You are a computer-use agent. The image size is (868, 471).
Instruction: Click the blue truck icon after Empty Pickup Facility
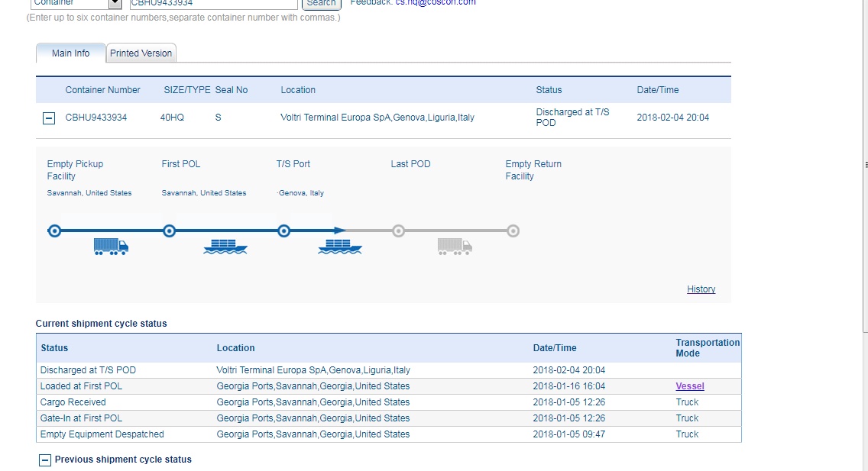(111, 246)
